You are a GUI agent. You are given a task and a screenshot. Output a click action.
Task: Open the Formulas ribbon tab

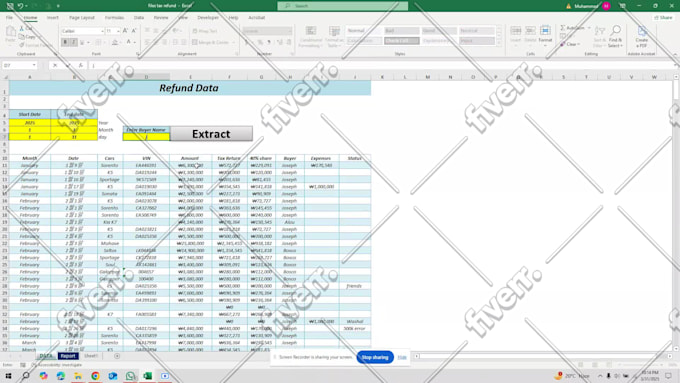(114, 18)
